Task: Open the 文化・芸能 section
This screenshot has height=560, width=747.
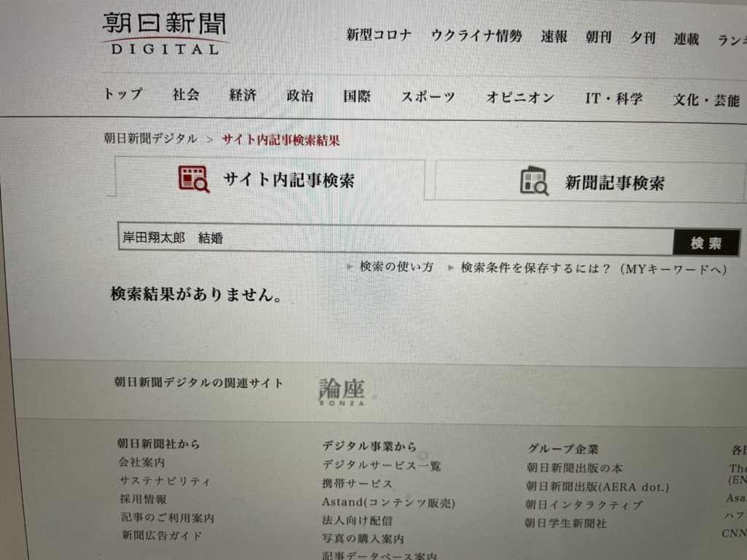Action: point(706,100)
